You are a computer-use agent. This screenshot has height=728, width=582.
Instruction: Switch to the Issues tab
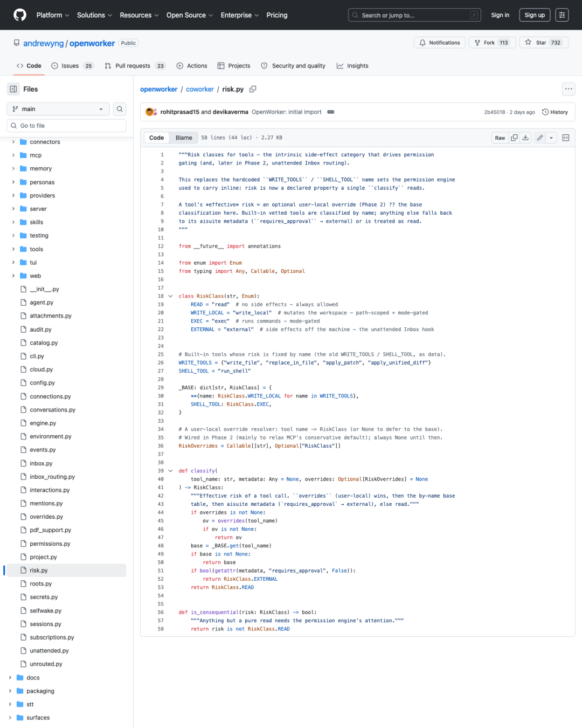[x=72, y=66]
